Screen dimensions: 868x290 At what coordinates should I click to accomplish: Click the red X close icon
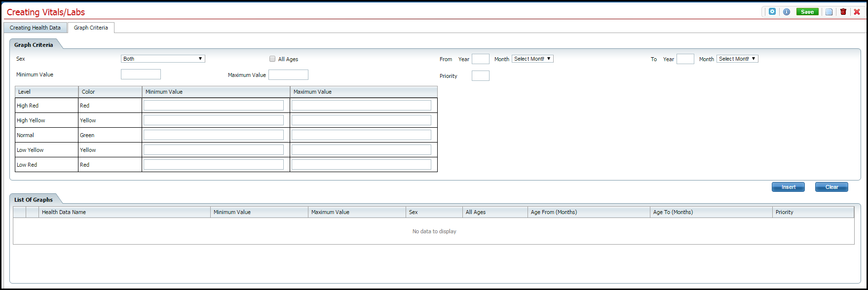tap(857, 12)
